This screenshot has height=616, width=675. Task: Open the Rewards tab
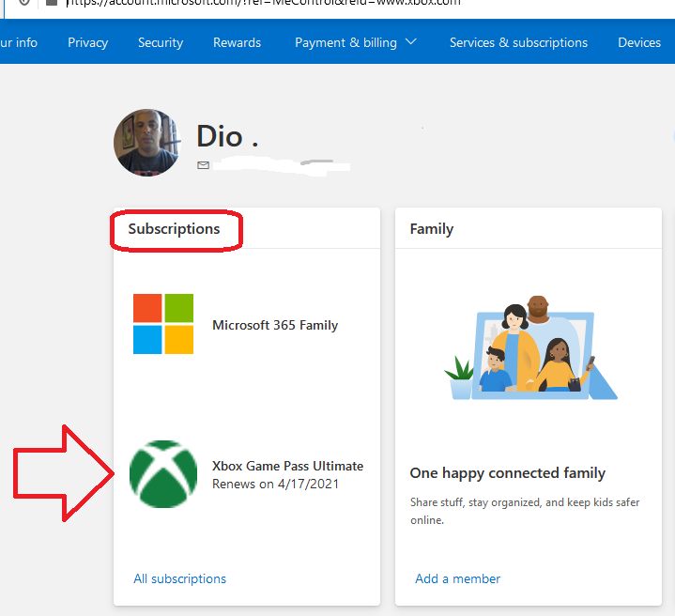tap(238, 42)
